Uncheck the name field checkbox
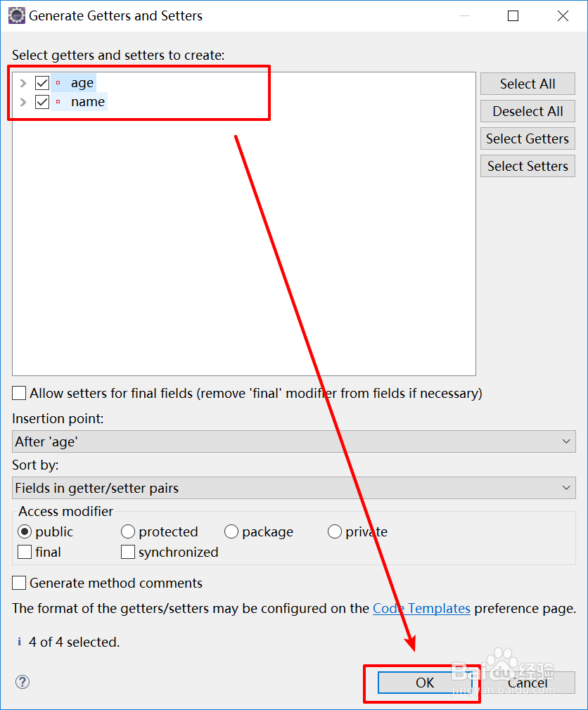 tap(42, 102)
